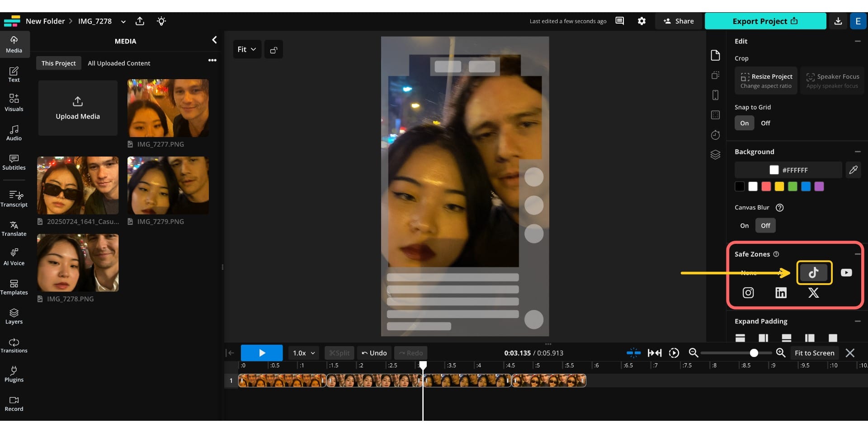Open the AI Voice panel
This screenshot has width=868, height=433.
click(14, 257)
